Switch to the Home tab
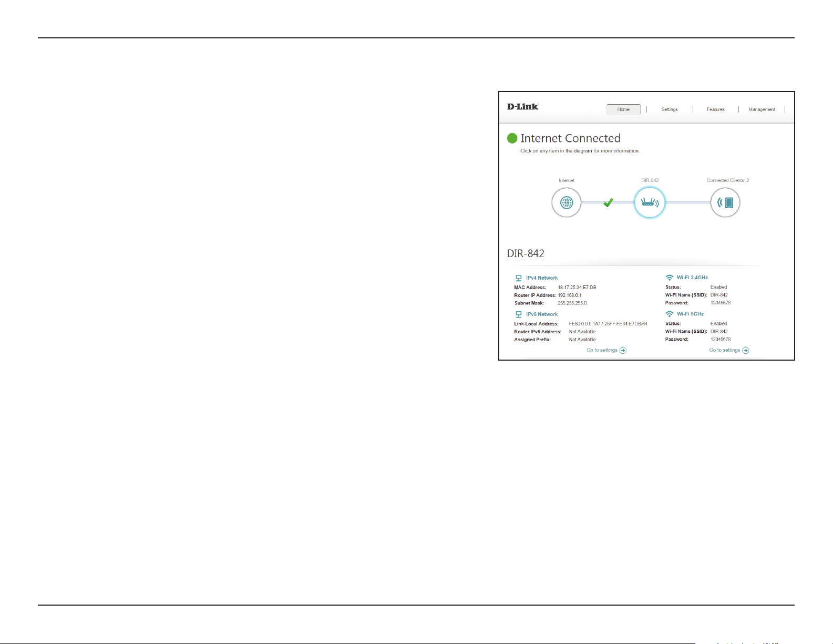 pos(623,109)
